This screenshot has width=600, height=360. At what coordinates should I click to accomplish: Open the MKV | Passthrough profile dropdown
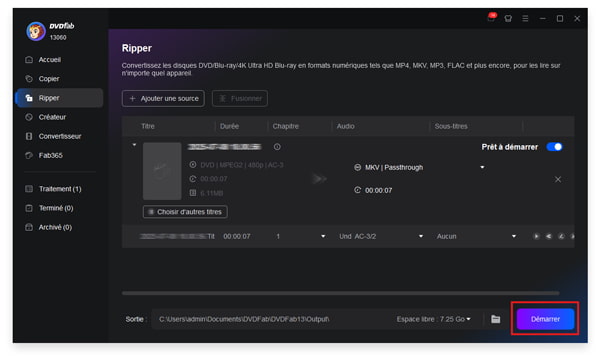coord(483,167)
